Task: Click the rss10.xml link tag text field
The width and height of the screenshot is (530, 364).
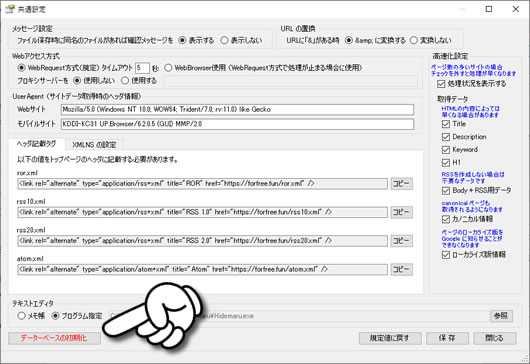Action: click(x=202, y=212)
